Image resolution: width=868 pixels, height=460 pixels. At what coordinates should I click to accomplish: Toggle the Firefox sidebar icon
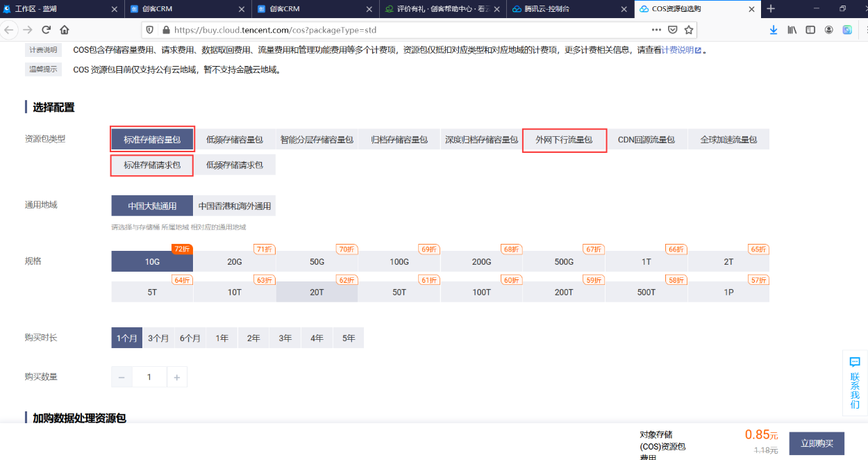810,30
